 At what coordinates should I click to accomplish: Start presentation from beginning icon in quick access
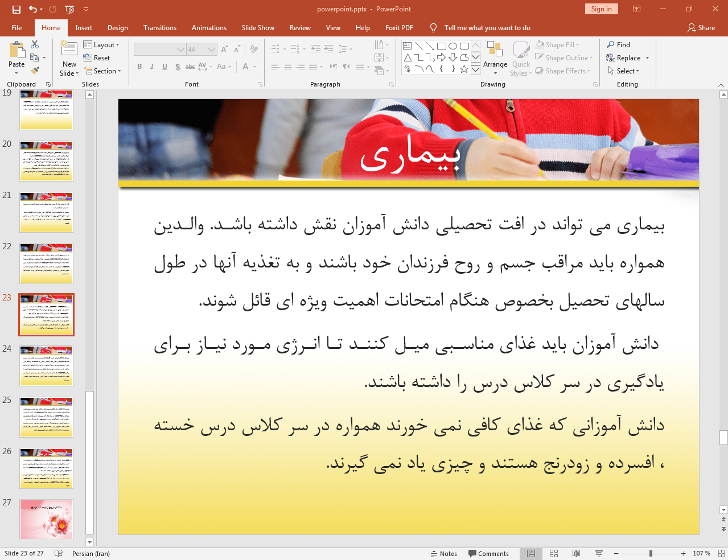click(x=69, y=9)
